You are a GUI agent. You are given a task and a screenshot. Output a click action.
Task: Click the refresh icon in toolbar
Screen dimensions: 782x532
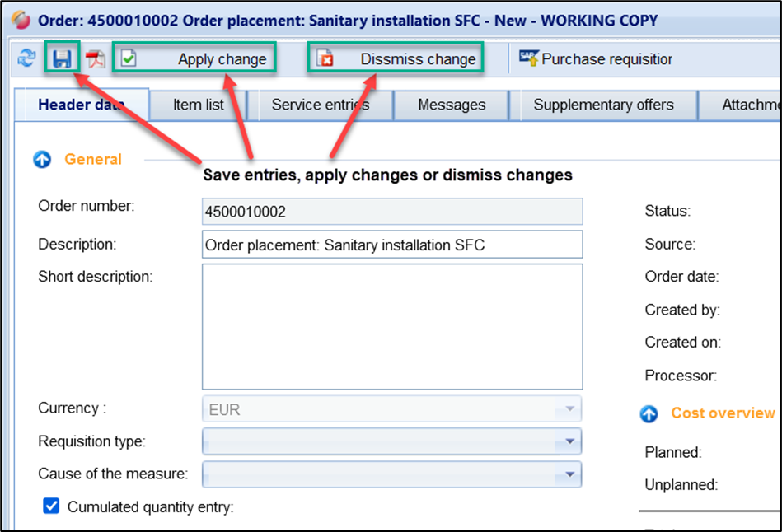tap(27, 58)
